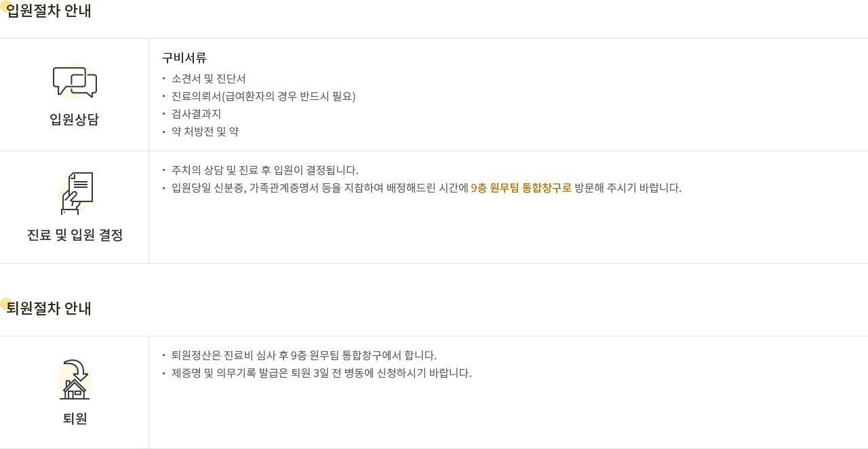Viewport: 868px width, 449px height.
Task: Click the 진료의뢰서 list item
Action: coord(264,96)
